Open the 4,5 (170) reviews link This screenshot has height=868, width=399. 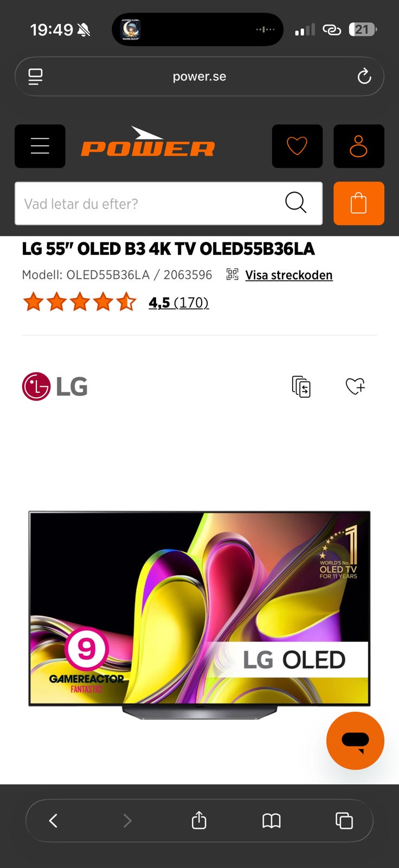pos(179,302)
